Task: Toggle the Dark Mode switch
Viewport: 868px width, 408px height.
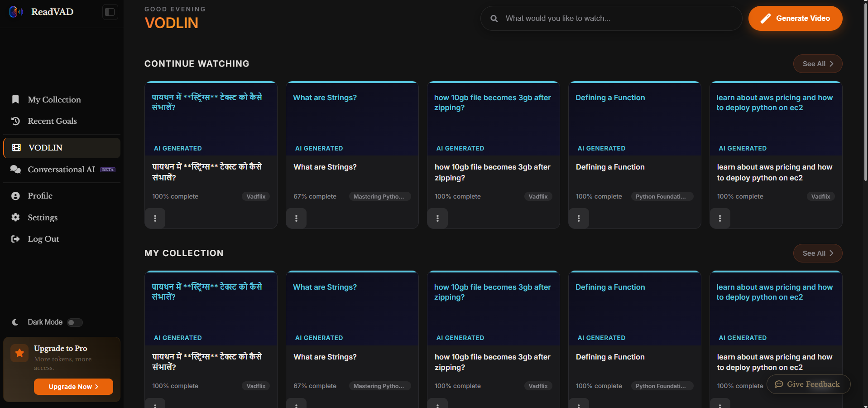Action: pos(75,322)
